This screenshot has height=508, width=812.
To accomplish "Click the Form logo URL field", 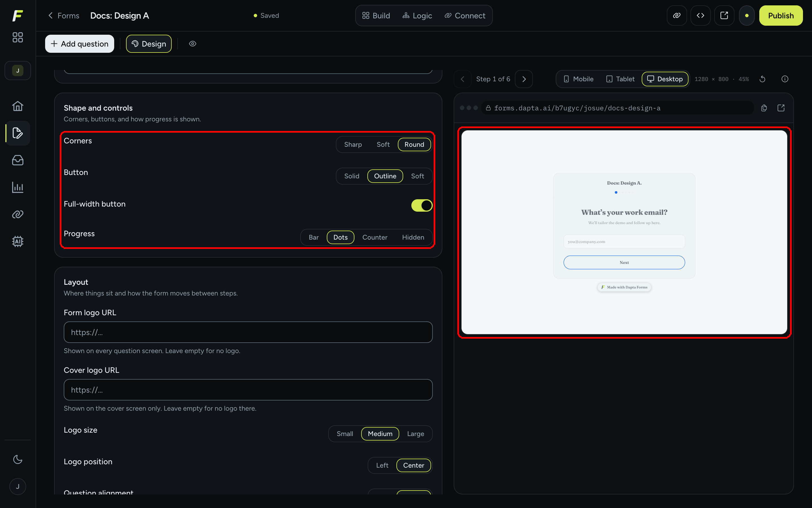I will [248, 332].
